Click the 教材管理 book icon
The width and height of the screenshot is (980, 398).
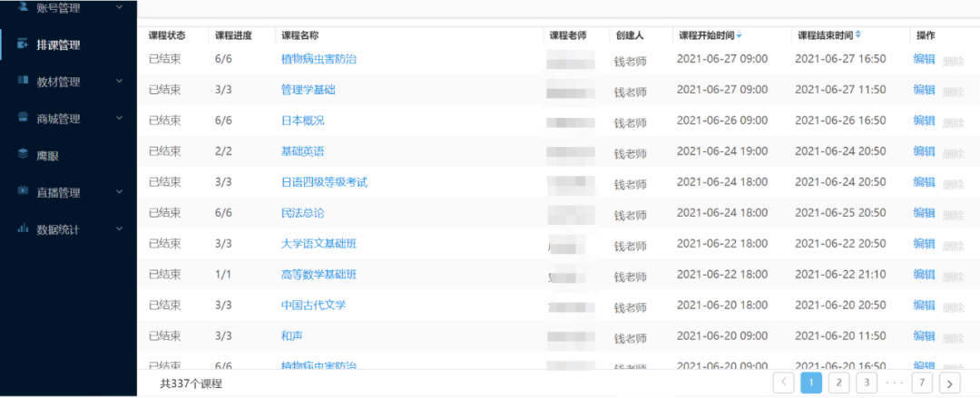[x=23, y=81]
